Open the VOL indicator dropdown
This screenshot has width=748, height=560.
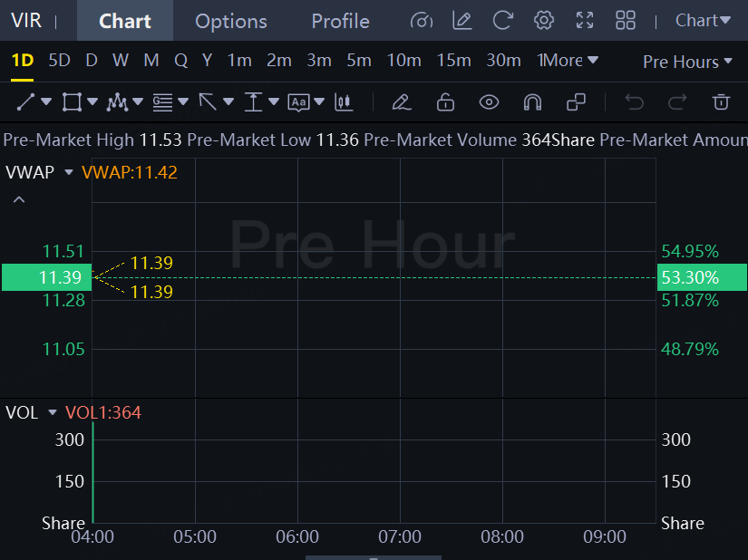[x=53, y=412]
